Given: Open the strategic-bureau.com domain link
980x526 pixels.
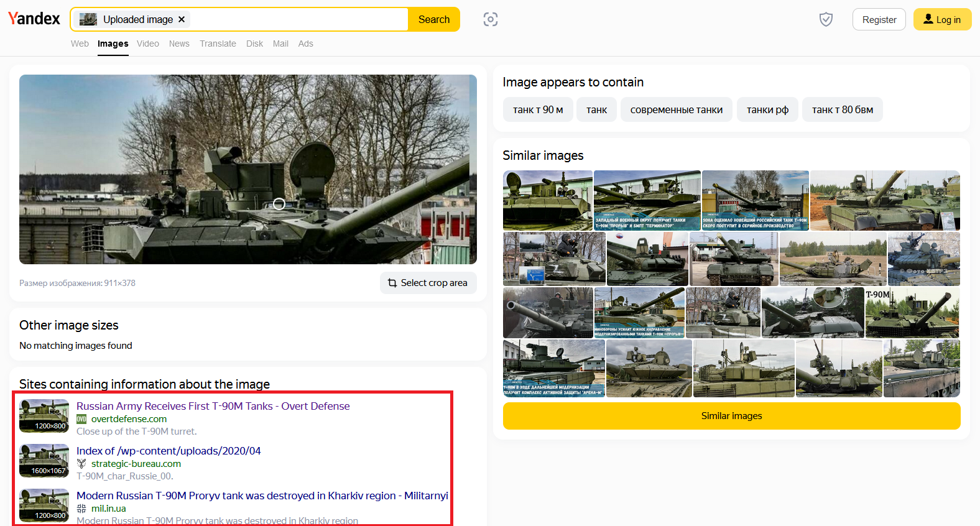Looking at the screenshot, I should 136,464.
